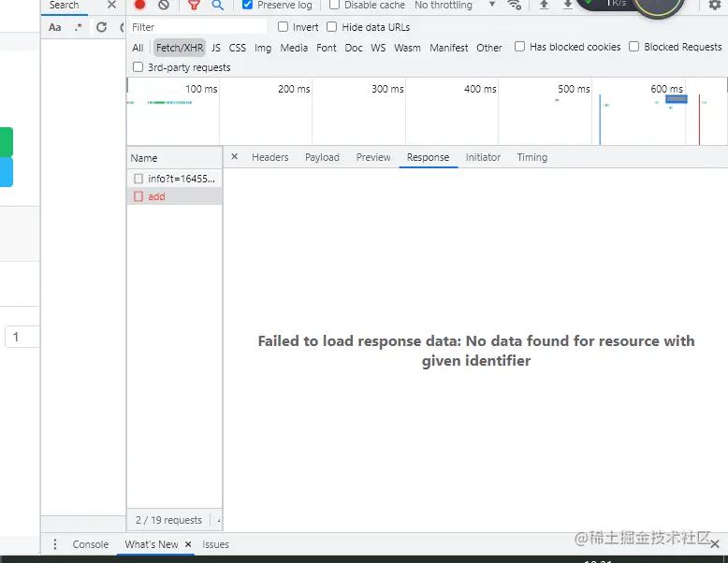Switch to the Preview tab
This screenshot has width=728, height=563.
point(373,157)
